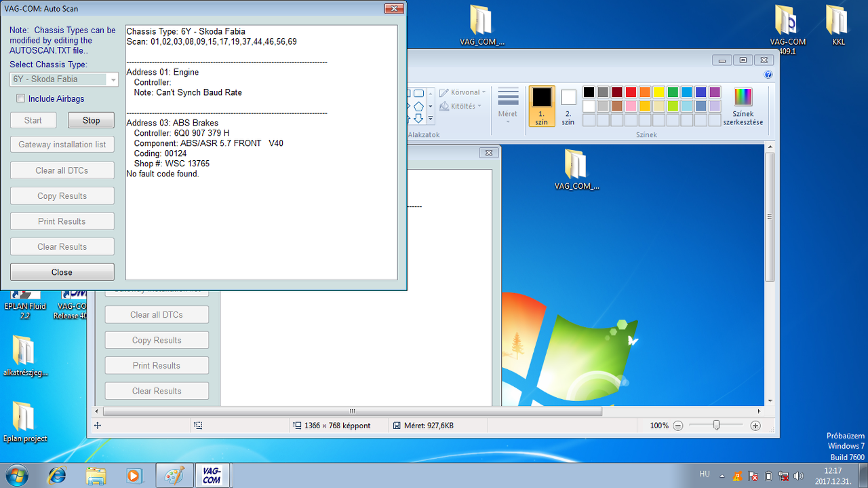Screen dimensions: 868x488
Task: Open Paint help with the question mark icon
Action: click(x=768, y=75)
